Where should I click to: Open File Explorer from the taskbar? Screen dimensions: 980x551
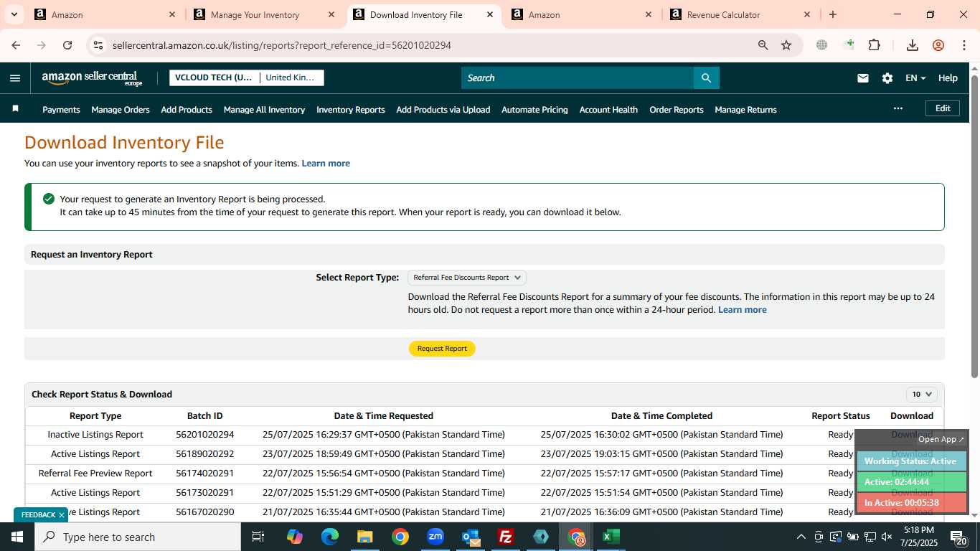pos(365,537)
